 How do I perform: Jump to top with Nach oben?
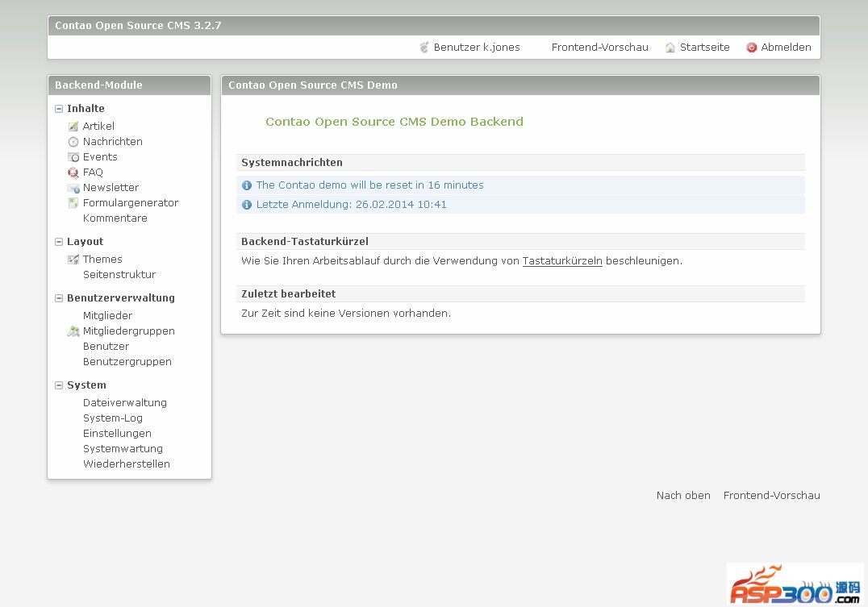683,496
